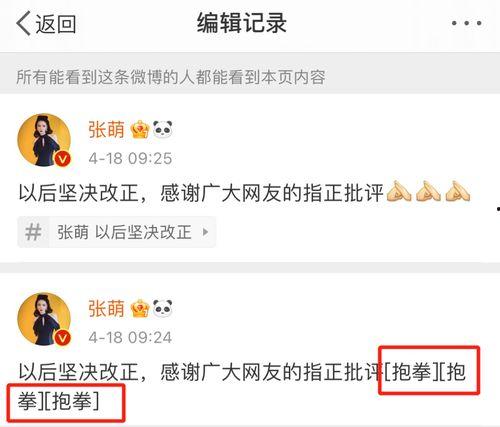Tap the first folded-hands emoji
This screenshot has width=500, height=427.
(x=399, y=191)
